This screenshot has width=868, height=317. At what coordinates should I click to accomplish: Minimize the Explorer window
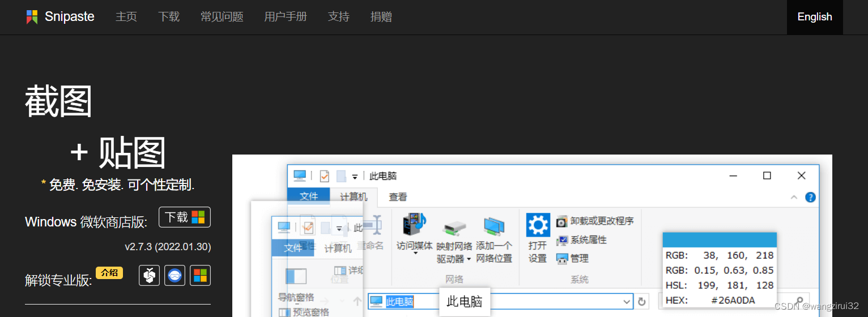[x=733, y=175]
